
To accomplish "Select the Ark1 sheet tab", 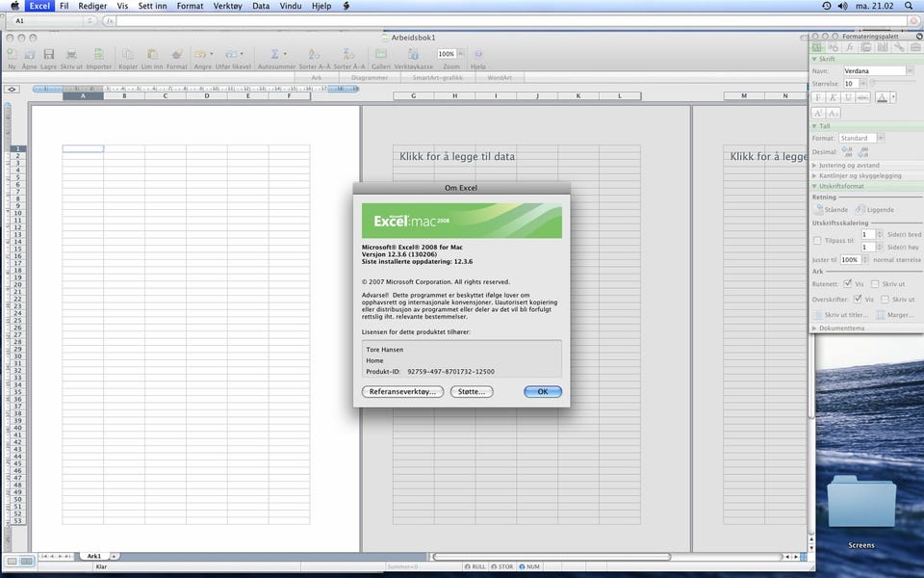I will coord(94,556).
